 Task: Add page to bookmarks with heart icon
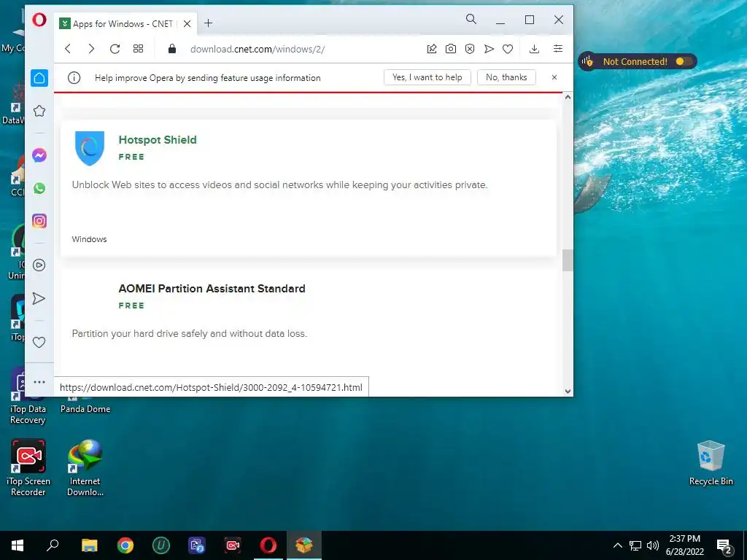coord(508,49)
